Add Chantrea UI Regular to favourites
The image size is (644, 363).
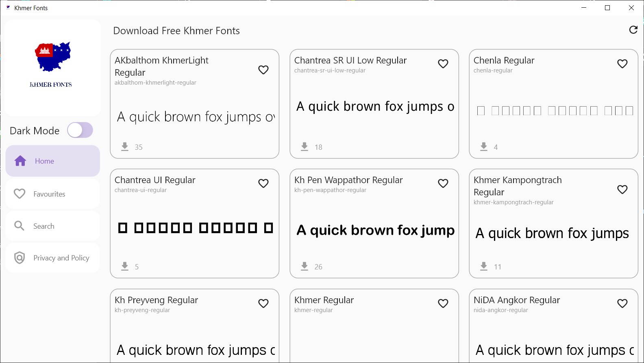(x=263, y=184)
